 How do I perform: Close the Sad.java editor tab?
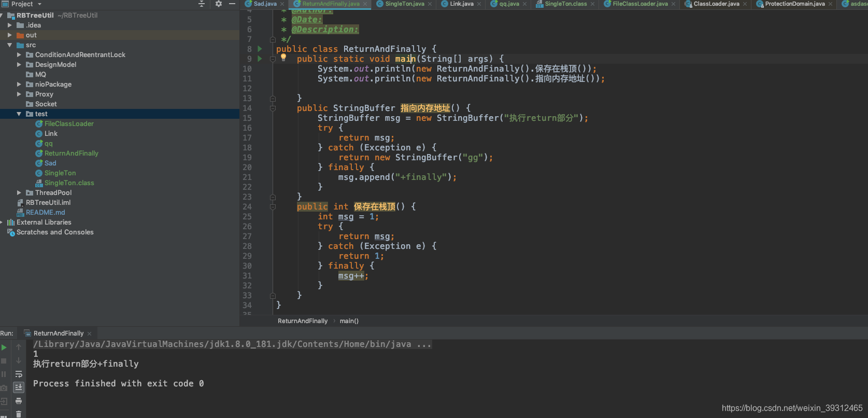tap(282, 4)
